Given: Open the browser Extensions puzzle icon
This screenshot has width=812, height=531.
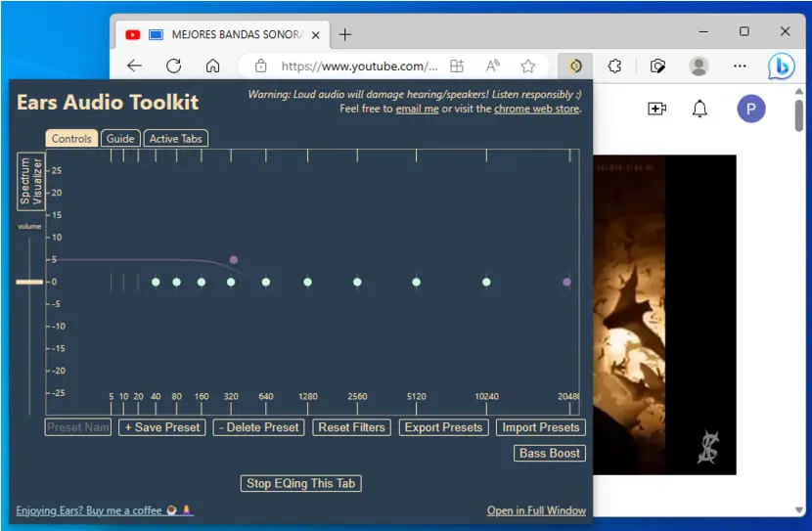Looking at the screenshot, I should point(614,66).
